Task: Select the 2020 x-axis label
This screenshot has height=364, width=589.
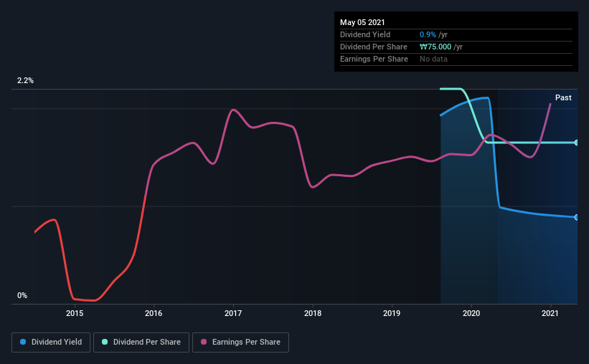Action: [x=471, y=313]
